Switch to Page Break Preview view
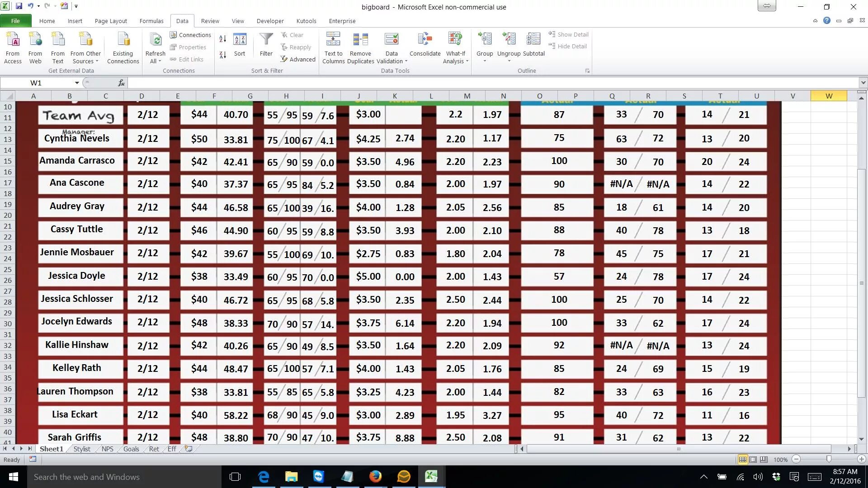Viewport: 868px width, 488px height. 764,460
